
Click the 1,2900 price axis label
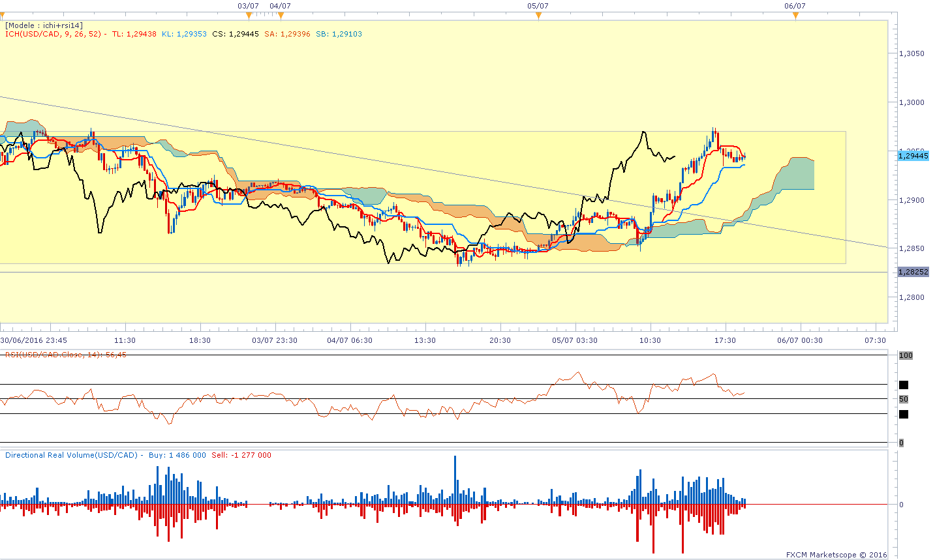point(912,200)
